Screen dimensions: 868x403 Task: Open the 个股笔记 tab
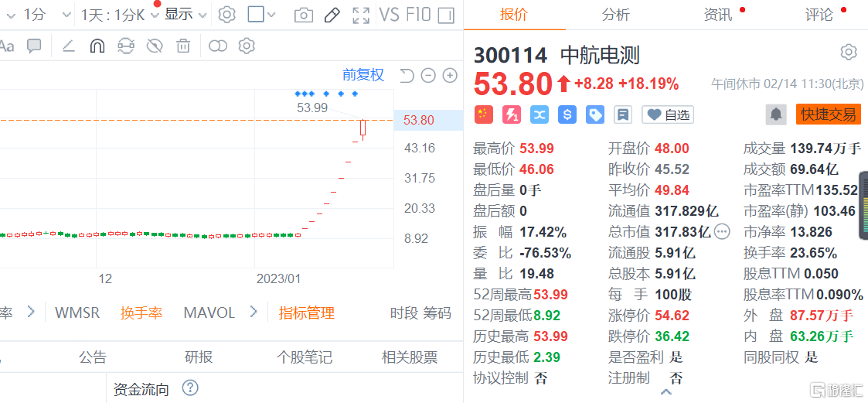[304, 357]
